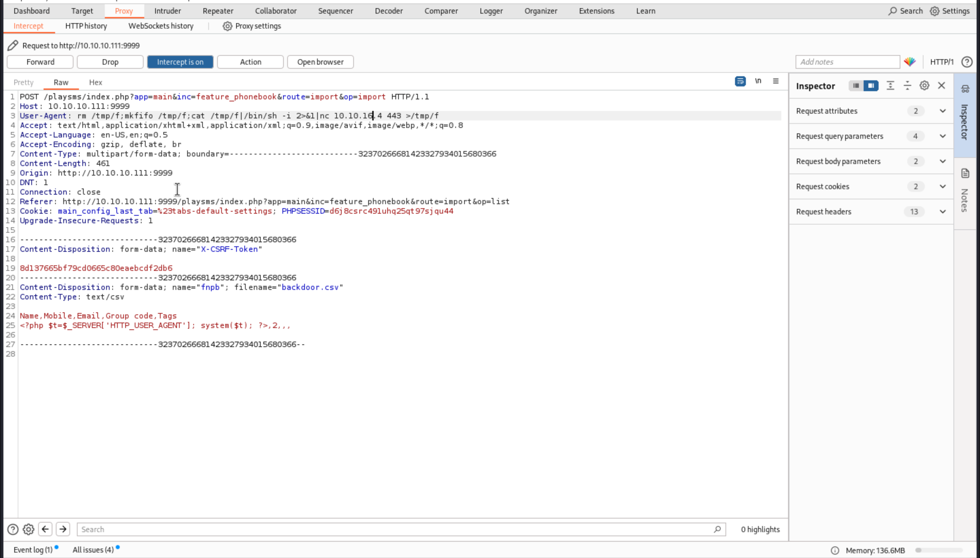980x558 pixels.
Task: Switch to HTTP history tab
Action: coord(86,26)
